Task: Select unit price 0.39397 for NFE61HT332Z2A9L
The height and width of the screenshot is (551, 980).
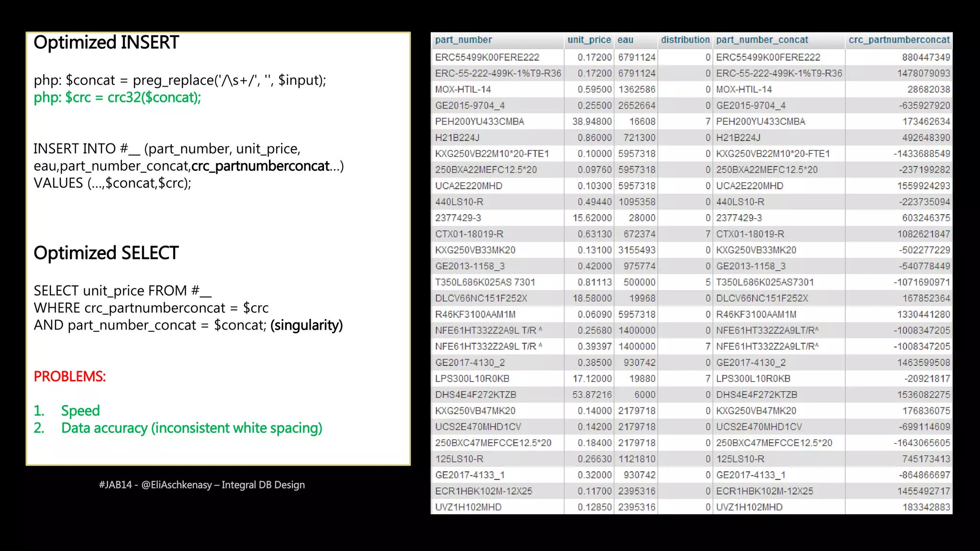Action: coord(594,346)
